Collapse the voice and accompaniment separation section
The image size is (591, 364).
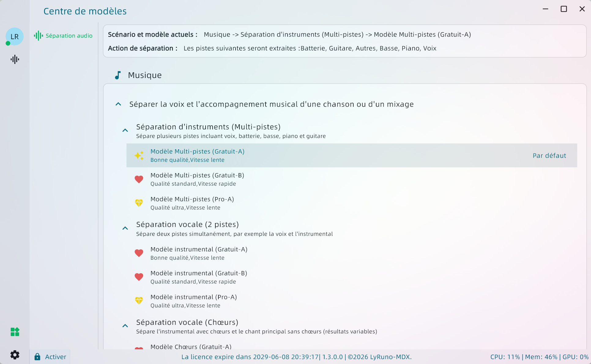(118, 104)
